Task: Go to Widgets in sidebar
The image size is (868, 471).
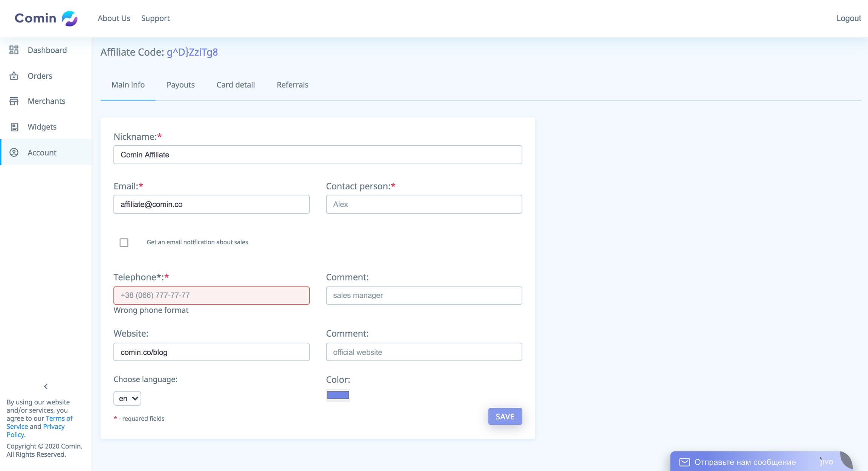Action: click(x=46, y=127)
